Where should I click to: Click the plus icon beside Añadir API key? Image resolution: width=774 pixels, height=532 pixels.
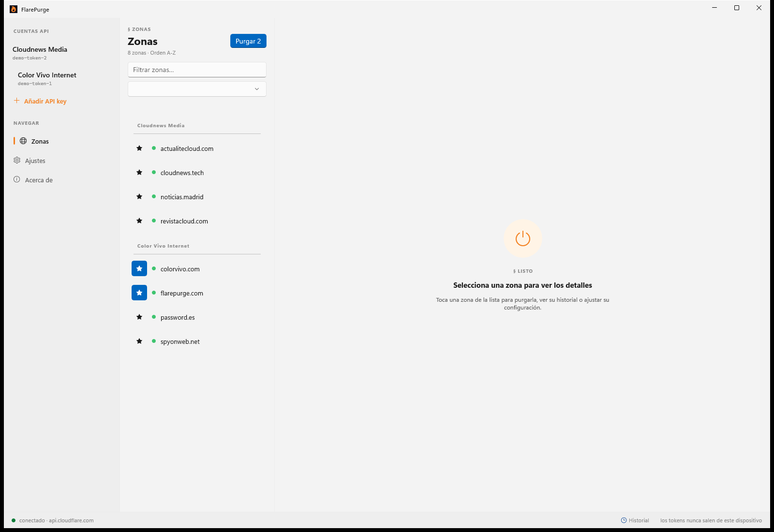[16, 101]
